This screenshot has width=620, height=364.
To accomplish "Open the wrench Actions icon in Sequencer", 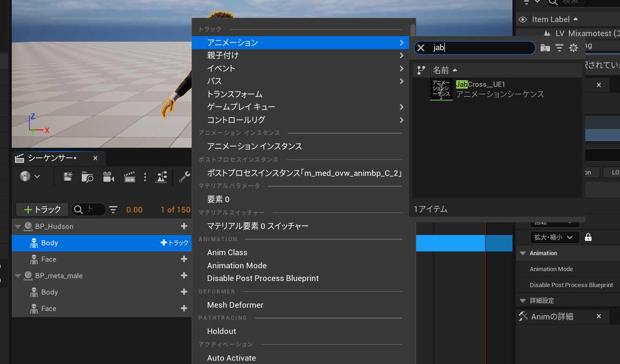I will click(x=185, y=177).
